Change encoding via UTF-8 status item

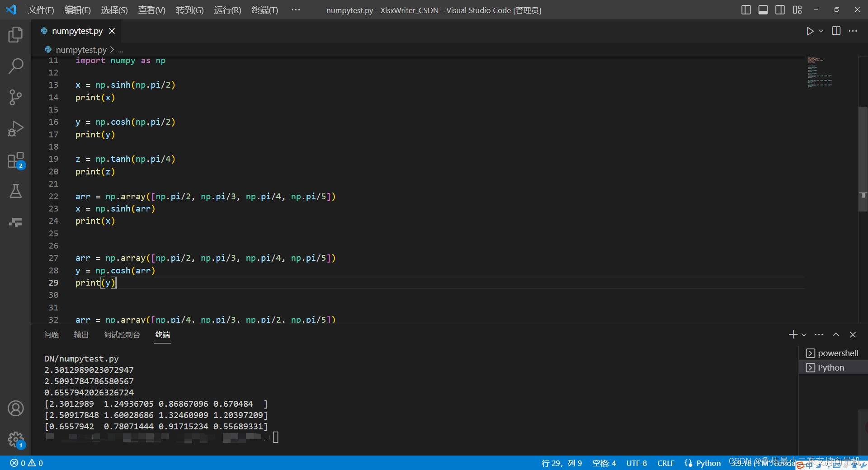(637, 463)
